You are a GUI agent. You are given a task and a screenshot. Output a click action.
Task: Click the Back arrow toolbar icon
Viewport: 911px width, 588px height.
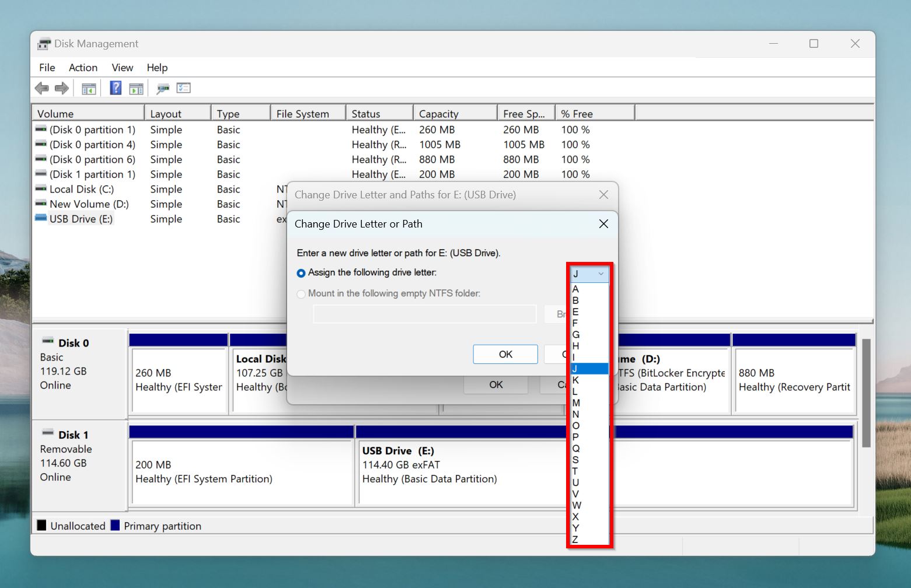click(x=42, y=88)
